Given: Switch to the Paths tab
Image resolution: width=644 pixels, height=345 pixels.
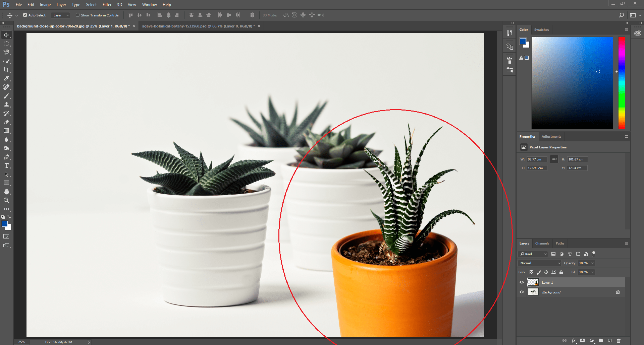Looking at the screenshot, I should tap(560, 243).
